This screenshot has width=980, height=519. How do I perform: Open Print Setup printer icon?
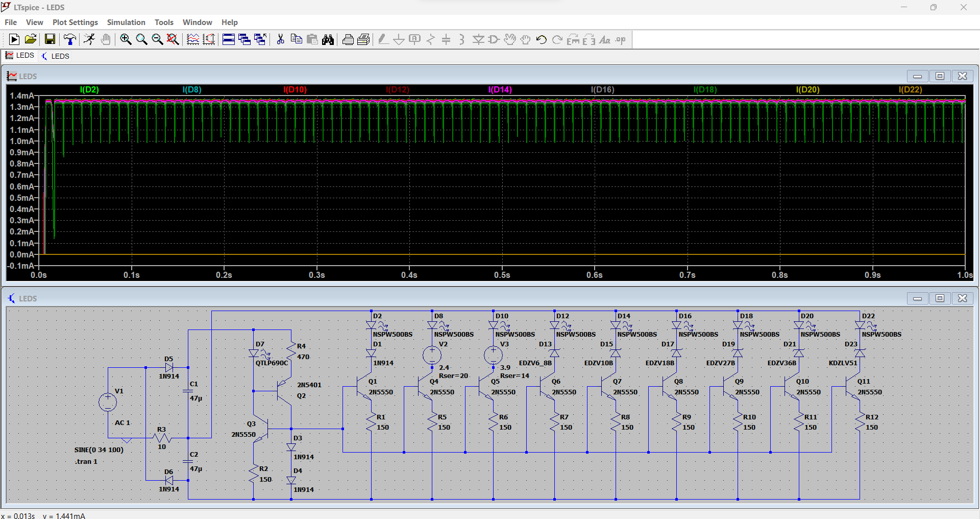[348, 39]
